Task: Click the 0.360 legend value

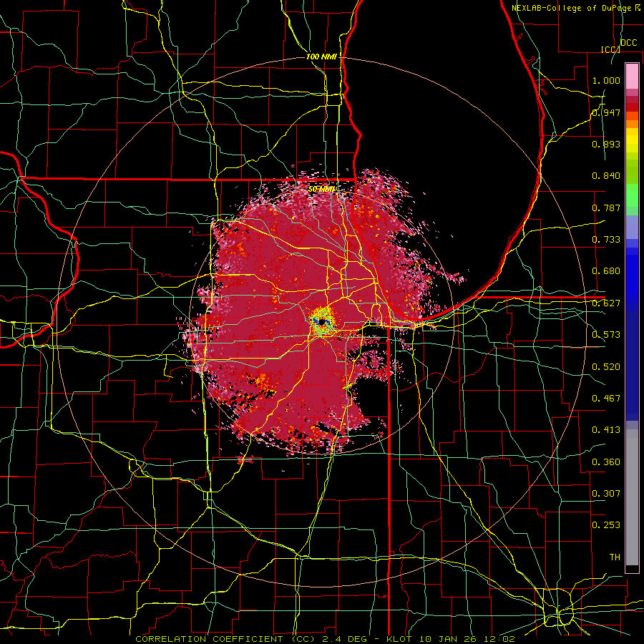Action: [606, 462]
